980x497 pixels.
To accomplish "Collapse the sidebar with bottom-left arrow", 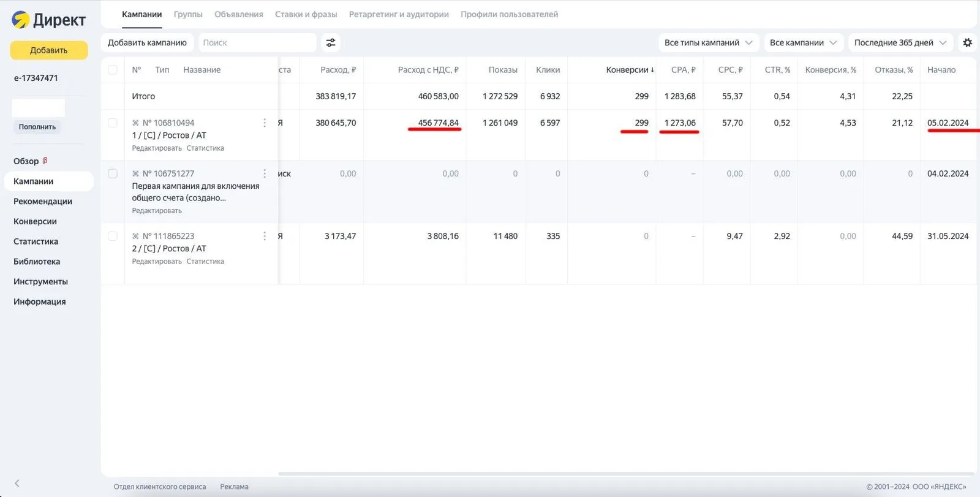I will point(17,483).
